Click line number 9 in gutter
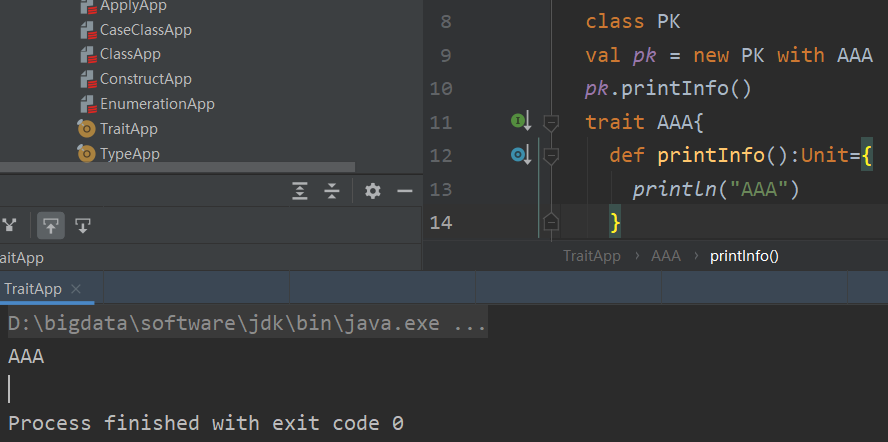888x442 pixels. [x=446, y=56]
